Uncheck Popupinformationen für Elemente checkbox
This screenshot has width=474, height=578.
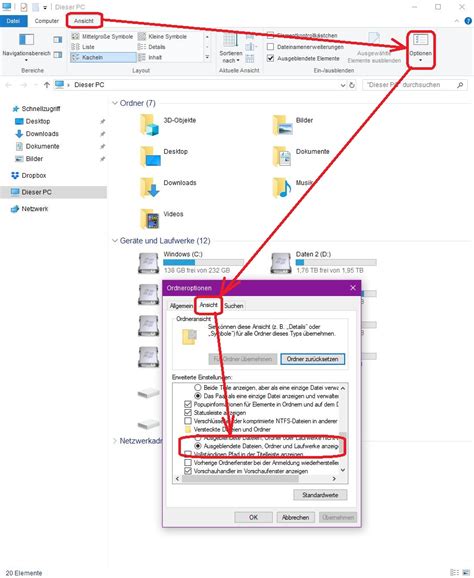pyautogui.click(x=188, y=404)
